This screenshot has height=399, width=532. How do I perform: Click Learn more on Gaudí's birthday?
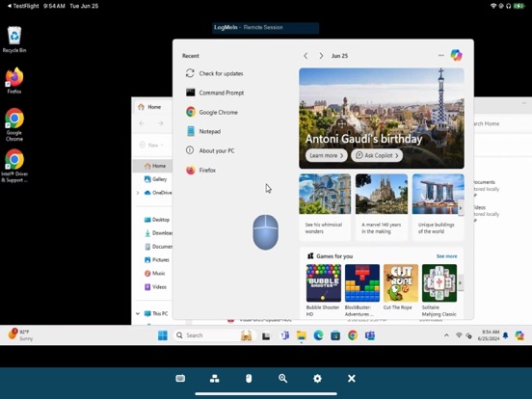326,155
